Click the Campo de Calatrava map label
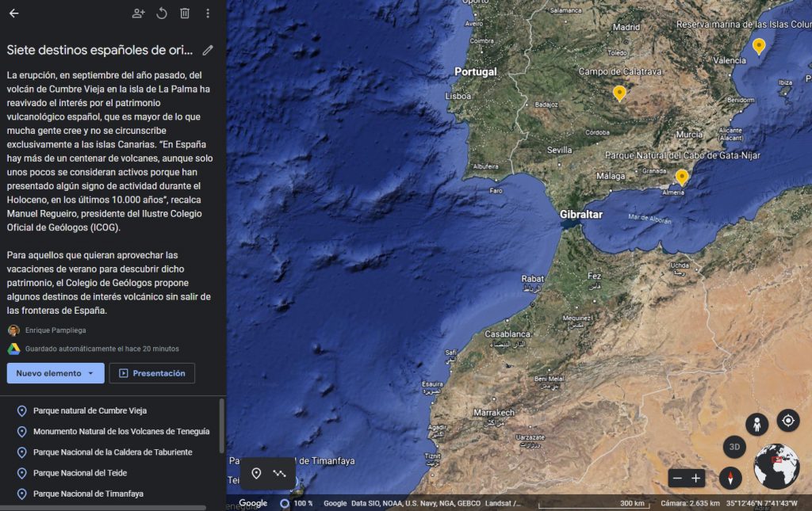The width and height of the screenshot is (812, 511). pyautogui.click(x=620, y=71)
